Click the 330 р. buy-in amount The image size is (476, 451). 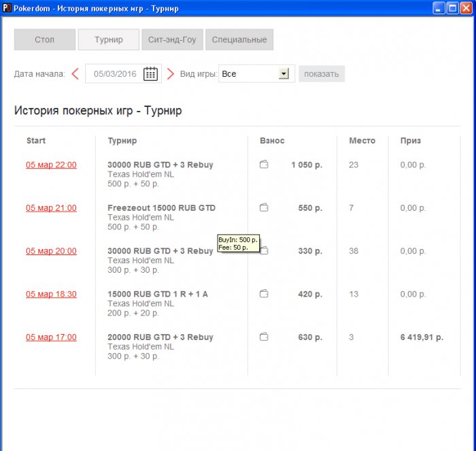click(x=310, y=251)
